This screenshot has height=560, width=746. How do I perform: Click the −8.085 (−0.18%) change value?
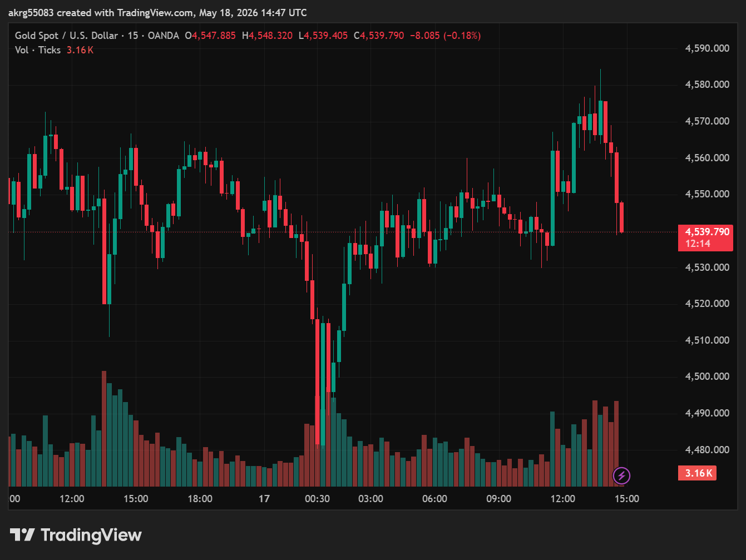click(x=445, y=36)
